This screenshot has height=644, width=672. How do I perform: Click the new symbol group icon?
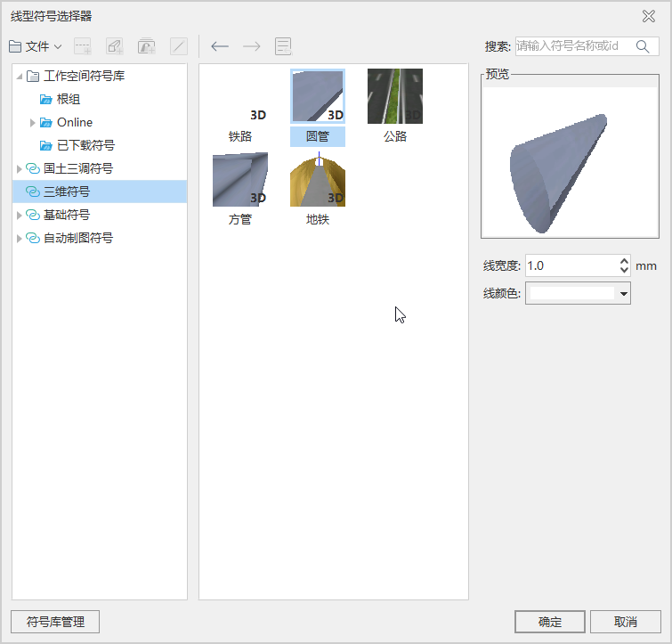tap(147, 46)
